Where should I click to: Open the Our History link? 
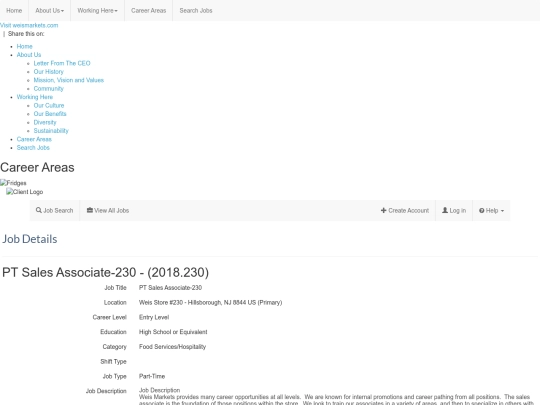tap(49, 72)
